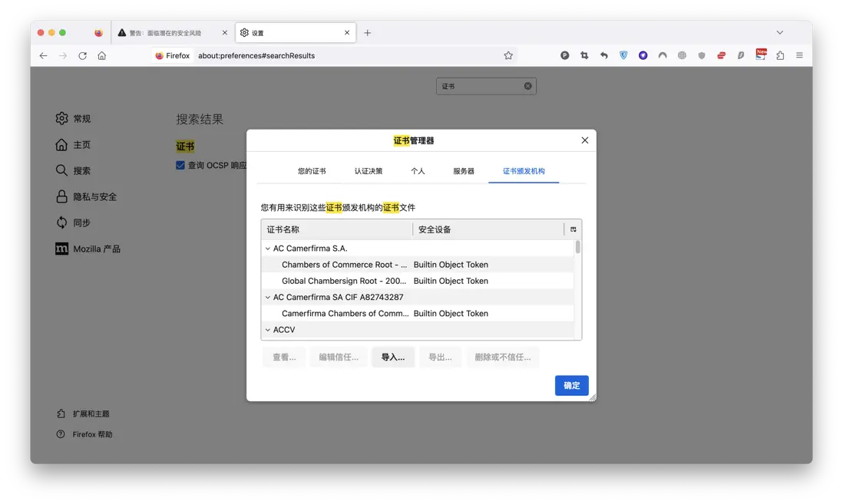Image resolution: width=843 pixels, height=504 pixels.
Task: Open the ZenMate VPN shield extension
Action: [623, 54]
